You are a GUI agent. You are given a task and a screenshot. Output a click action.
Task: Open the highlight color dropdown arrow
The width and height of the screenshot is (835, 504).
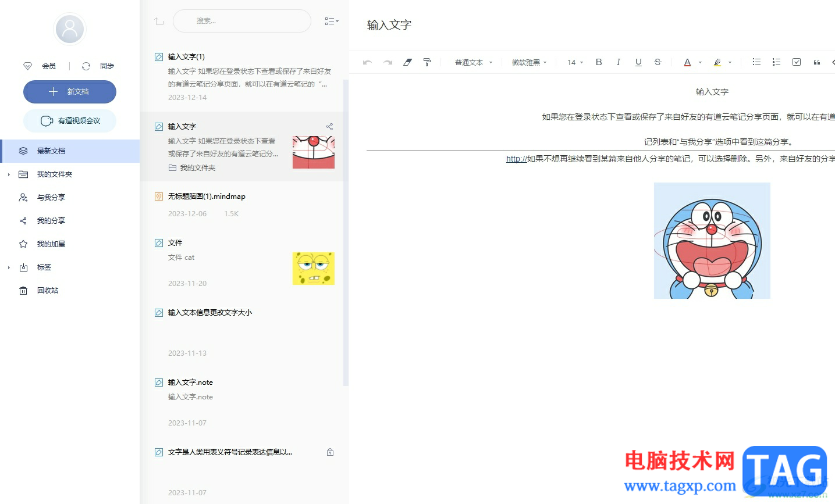point(730,62)
